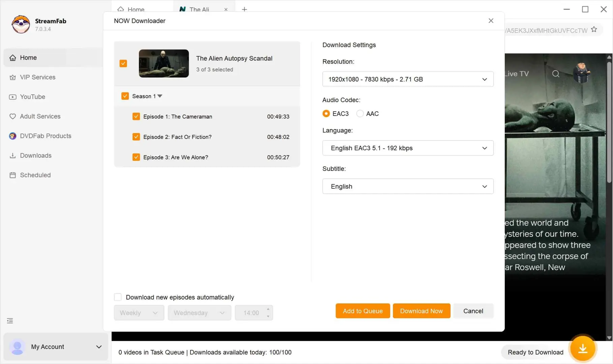Open the NOW profile avatar

pos(582,73)
